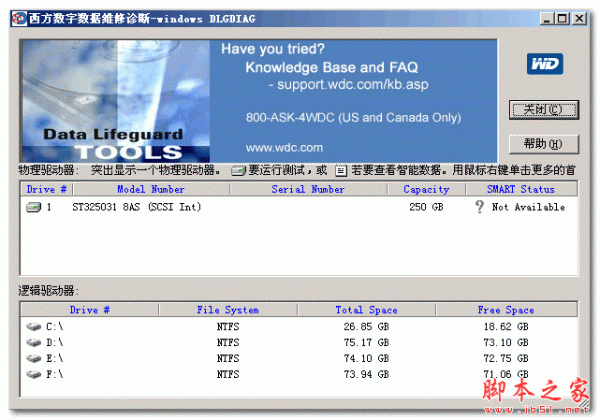Image resolution: width=600 pixels, height=420 pixels.
Task: Click the 72.75 GB free space value
Action: pos(506,358)
